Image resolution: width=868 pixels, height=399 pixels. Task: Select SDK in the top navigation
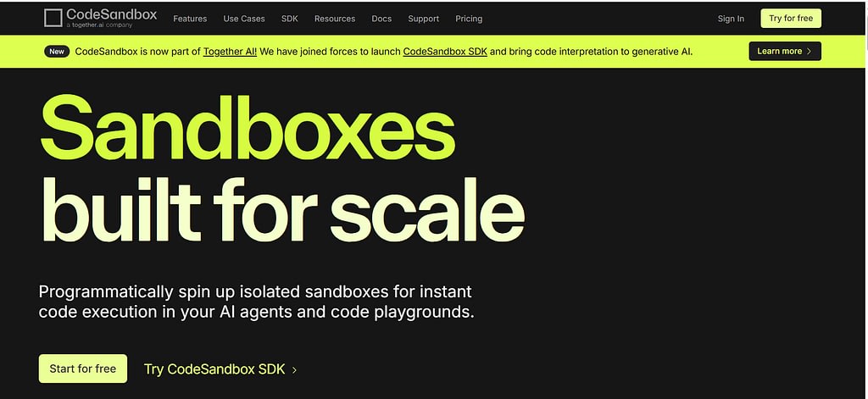pos(289,19)
